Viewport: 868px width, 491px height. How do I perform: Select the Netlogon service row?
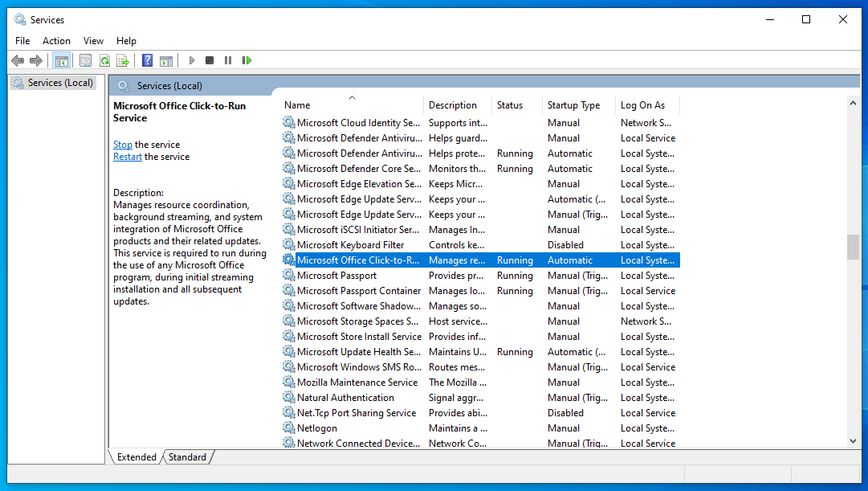click(x=480, y=428)
